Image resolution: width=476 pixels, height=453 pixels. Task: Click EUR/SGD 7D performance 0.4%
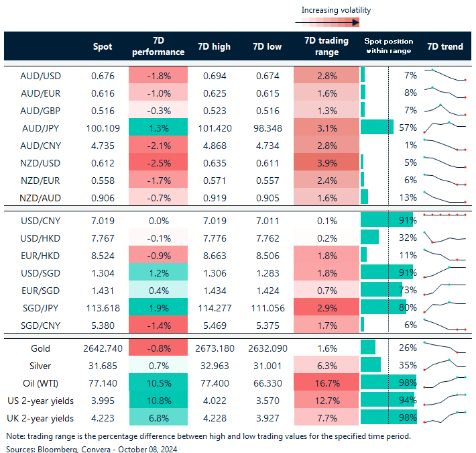(x=158, y=291)
